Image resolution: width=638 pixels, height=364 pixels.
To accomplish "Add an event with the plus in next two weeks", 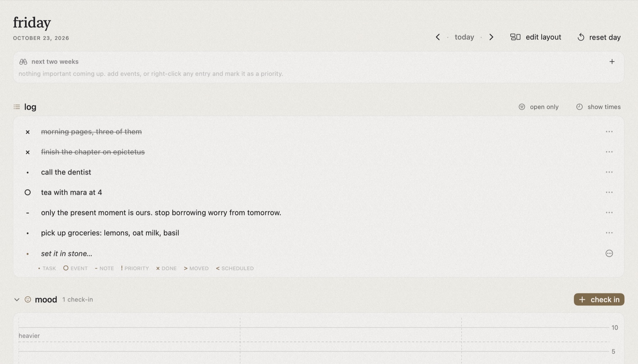I will coord(612,62).
